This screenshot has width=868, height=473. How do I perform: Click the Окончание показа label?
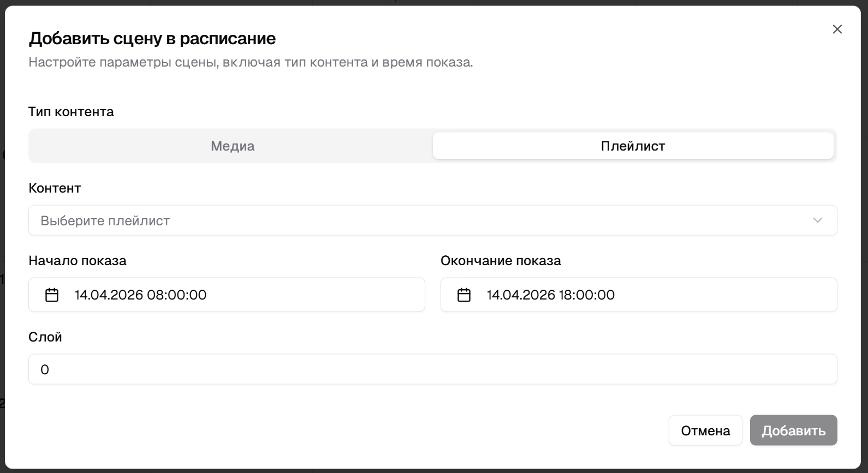(501, 261)
